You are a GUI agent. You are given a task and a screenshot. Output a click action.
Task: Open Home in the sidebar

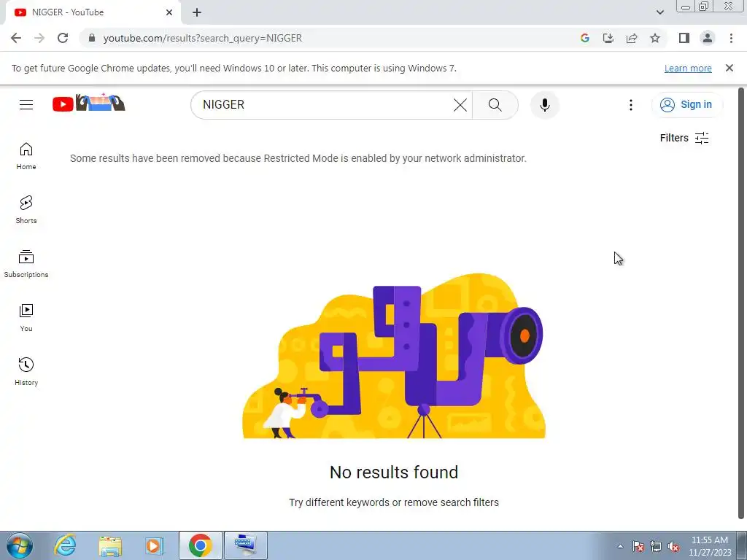point(26,156)
